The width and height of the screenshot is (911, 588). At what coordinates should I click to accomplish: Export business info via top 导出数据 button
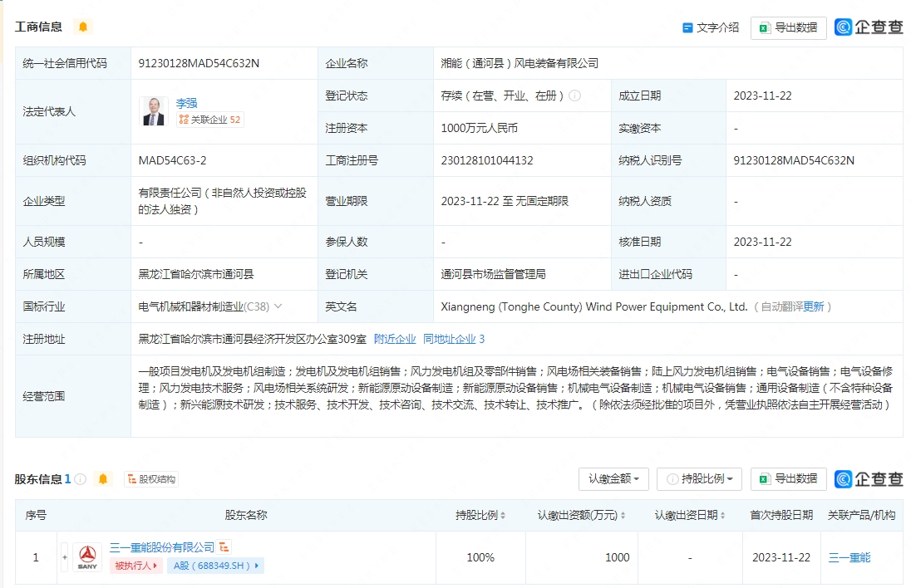[789, 27]
